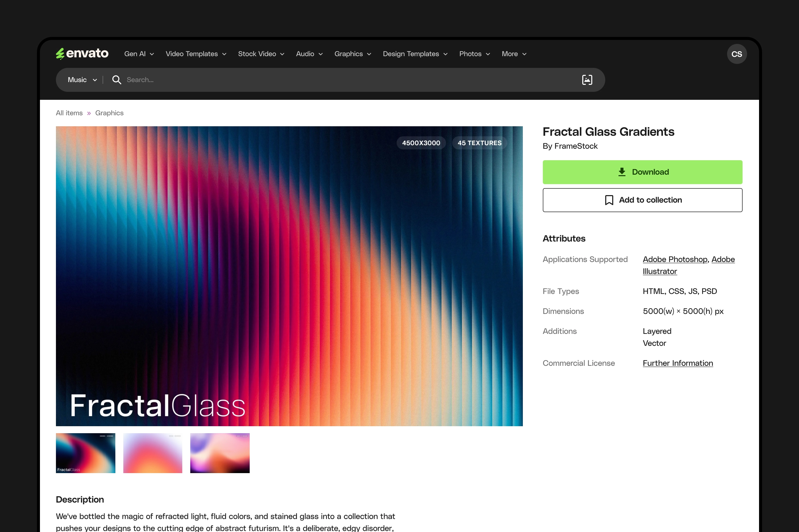Click the search magnifier icon
The height and width of the screenshot is (532, 799).
[116, 80]
